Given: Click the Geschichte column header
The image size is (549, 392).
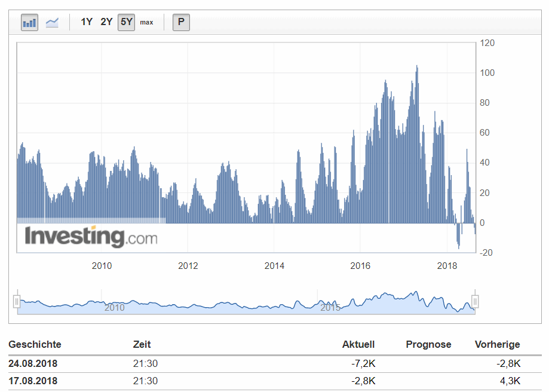Looking at the screenshot, I should click(35, 344).
